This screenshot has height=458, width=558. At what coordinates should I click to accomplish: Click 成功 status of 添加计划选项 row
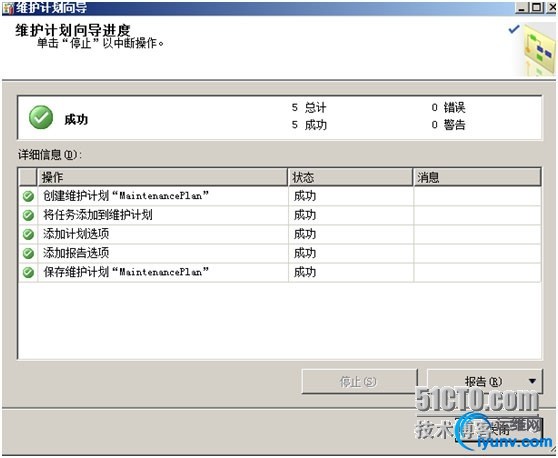click(305, 234)
